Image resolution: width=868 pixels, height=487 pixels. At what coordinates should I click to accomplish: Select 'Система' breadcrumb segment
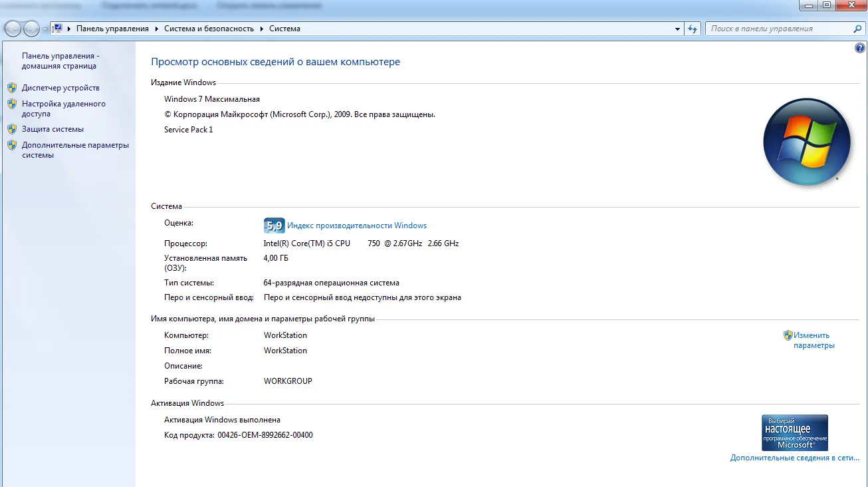[284, 29]
